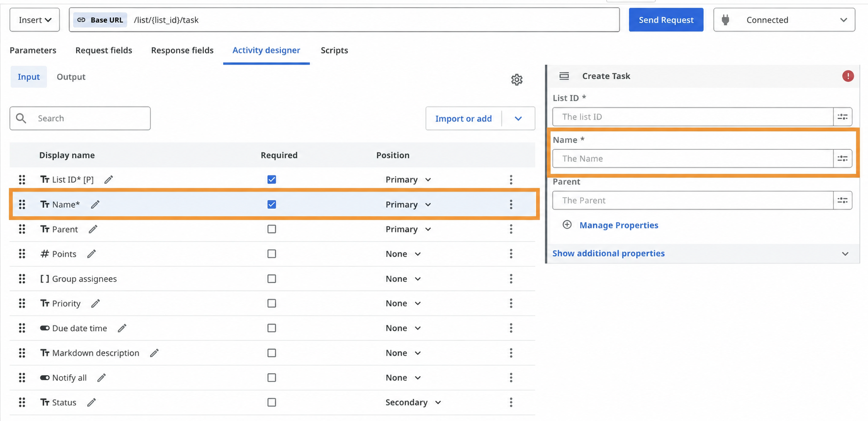Click the edit pencil next to Priority
The width and height of the screenshot is (868, 421).
coord(95,303)
